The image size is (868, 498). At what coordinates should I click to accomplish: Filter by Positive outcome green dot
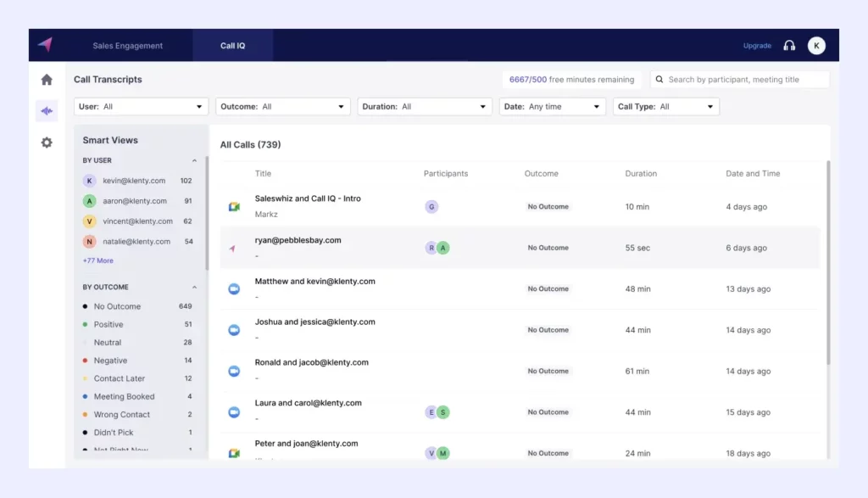point(86,325)
